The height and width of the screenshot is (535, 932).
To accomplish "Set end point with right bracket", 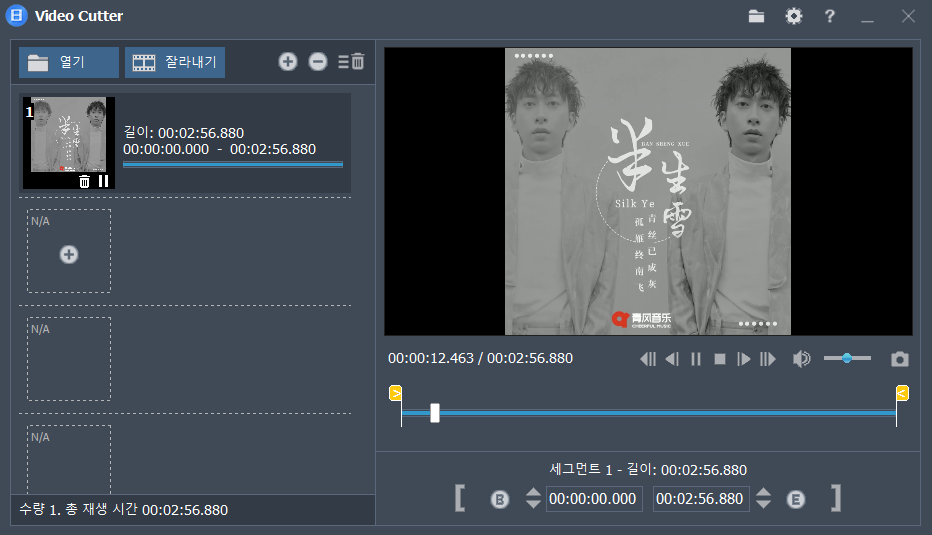I will click(836, 498).
